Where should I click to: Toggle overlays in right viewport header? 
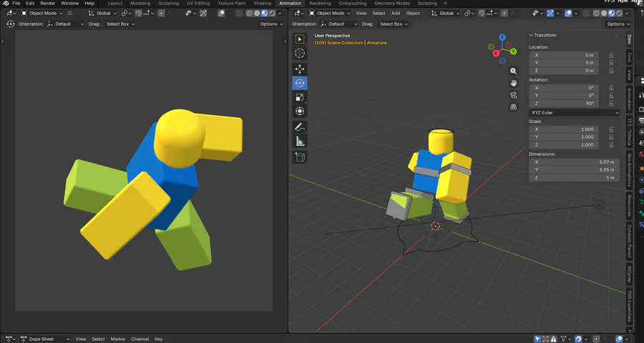pyautogui.click(x=568, y=13)
